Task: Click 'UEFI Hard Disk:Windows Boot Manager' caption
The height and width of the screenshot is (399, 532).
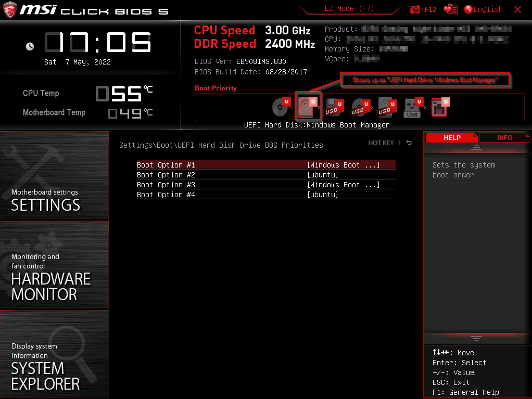Action: (x=317, y=125)
